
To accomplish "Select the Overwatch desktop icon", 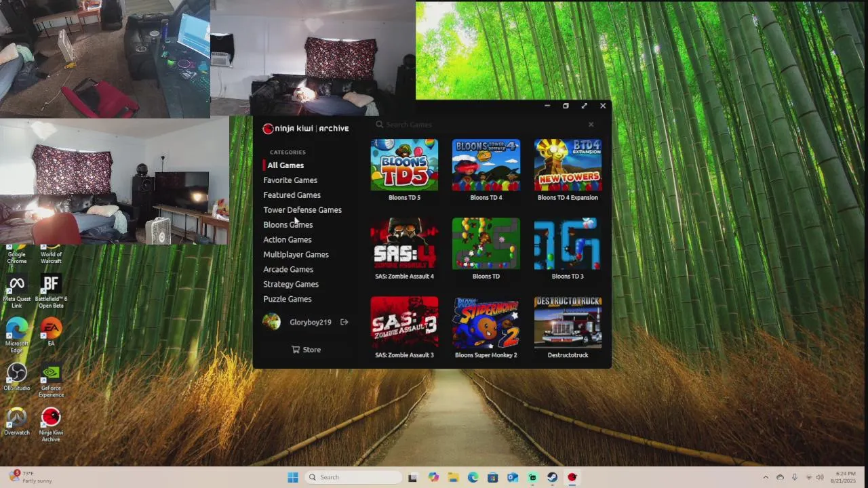I will [17, 422].
